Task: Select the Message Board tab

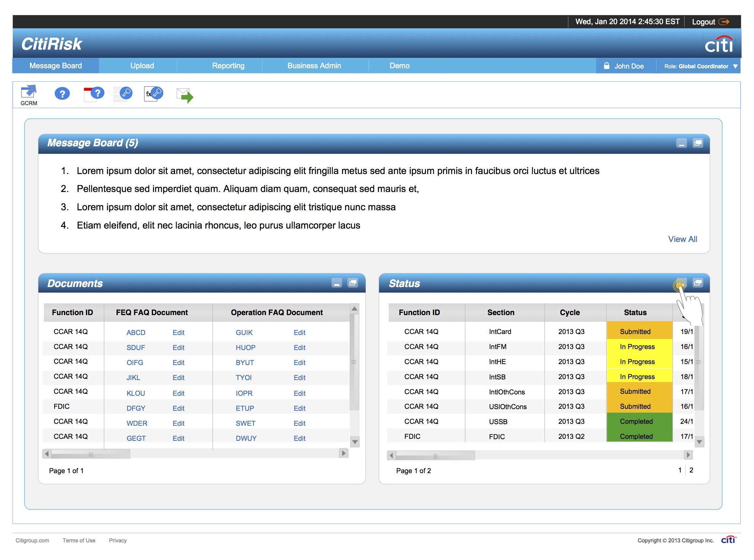Action: point(55,66)
